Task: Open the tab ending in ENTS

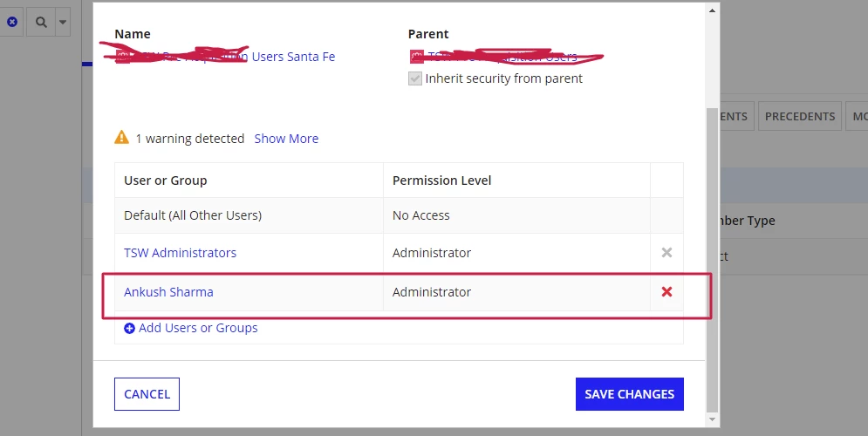Action: pyautogui.click(x=735, y=116)
